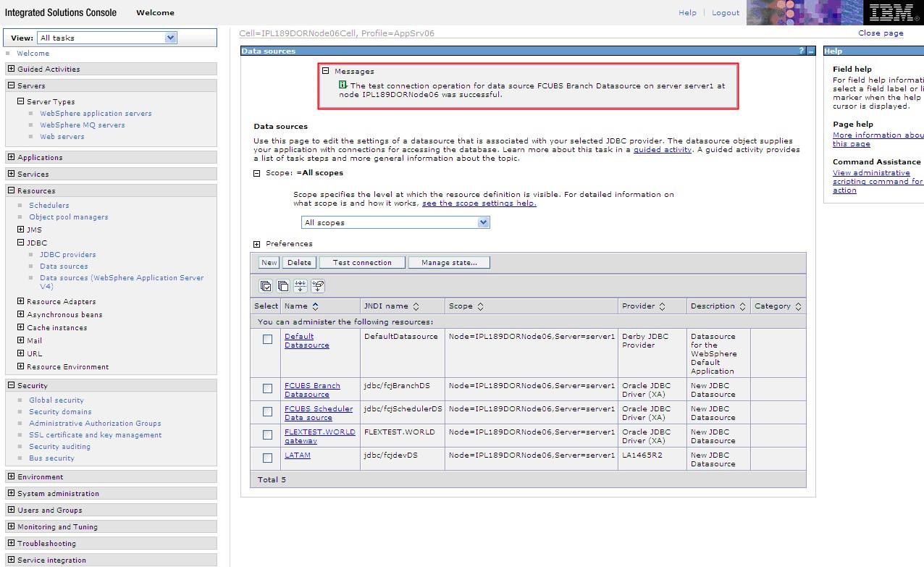Expand the Resource Adapters node

click(20, 301)
